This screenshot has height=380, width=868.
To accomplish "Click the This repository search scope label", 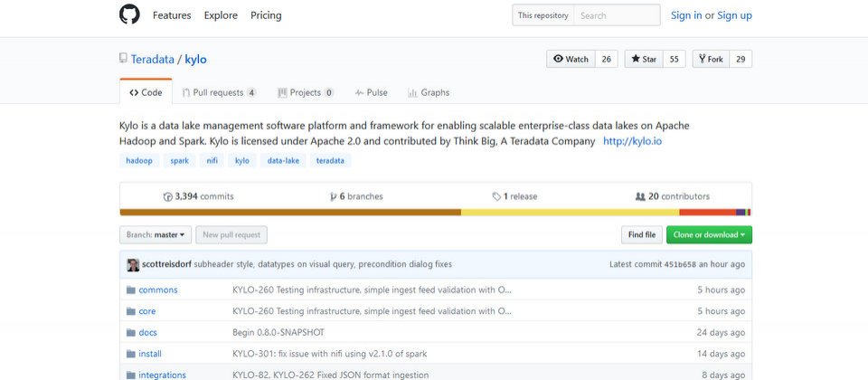I will (x=543, y=15).
